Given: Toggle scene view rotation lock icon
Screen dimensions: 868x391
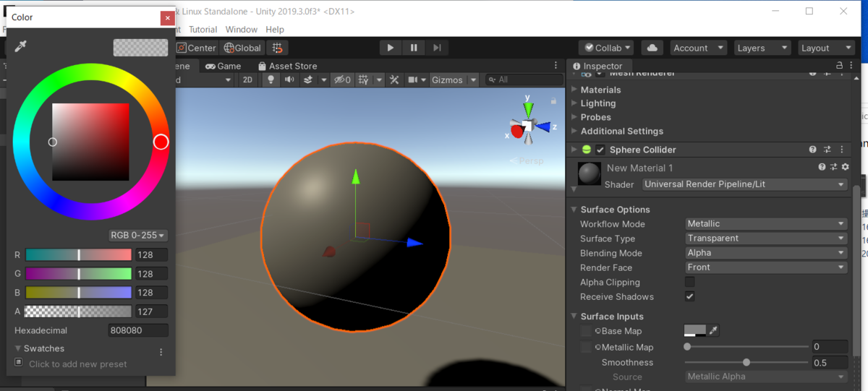Looking at the screenshot, I should click(x=553, y=101).
